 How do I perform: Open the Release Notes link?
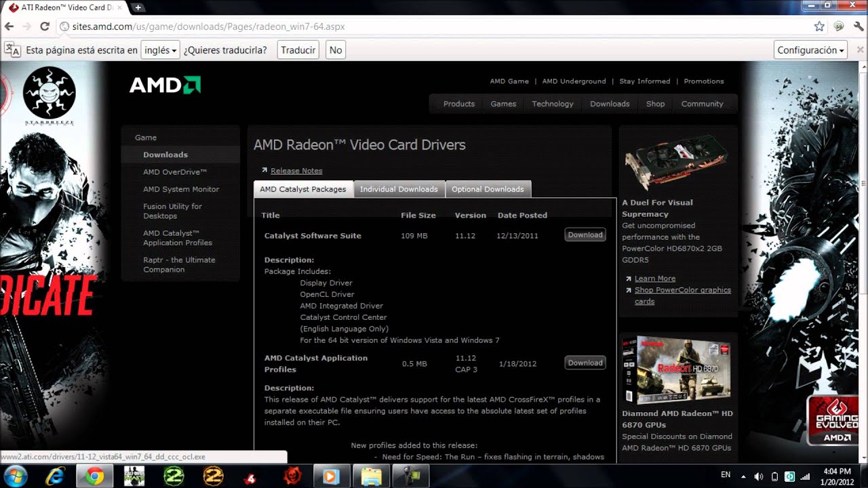(296, 171)
